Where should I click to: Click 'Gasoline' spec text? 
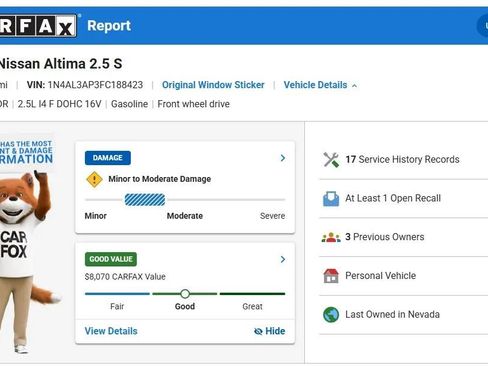coord(129,104)
